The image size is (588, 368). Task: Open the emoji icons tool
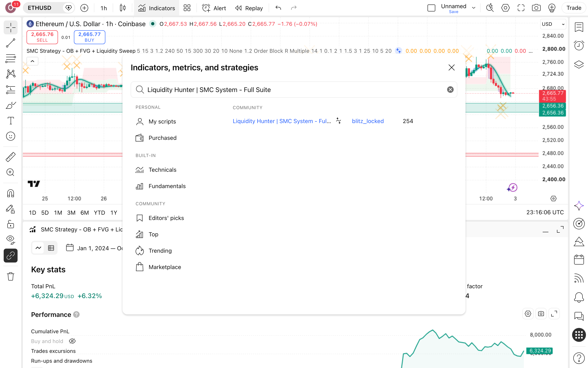pos(10,136)
